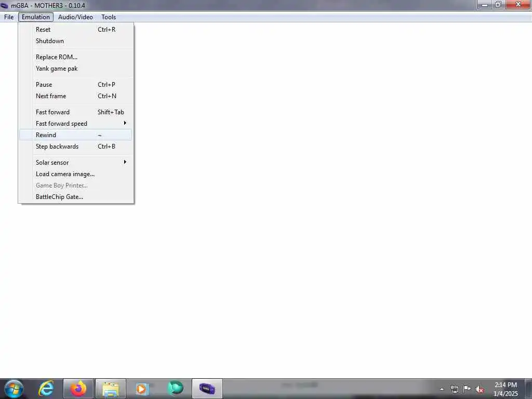Viewport: 532px width, 399px height.
Task: Close the mGBA window
Action: [518, 4]
